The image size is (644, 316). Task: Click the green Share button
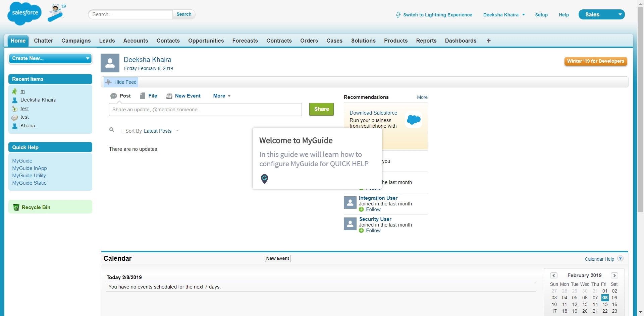click(x=321, y=109)
